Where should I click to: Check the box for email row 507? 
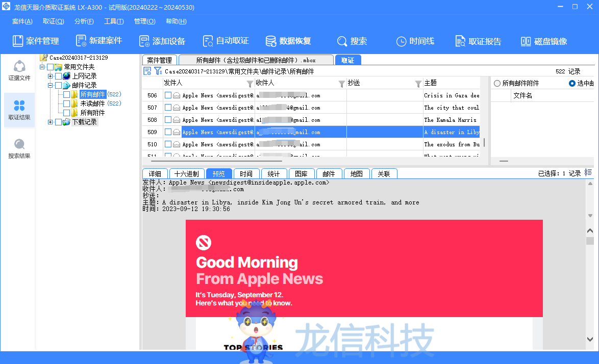point(168,107)
